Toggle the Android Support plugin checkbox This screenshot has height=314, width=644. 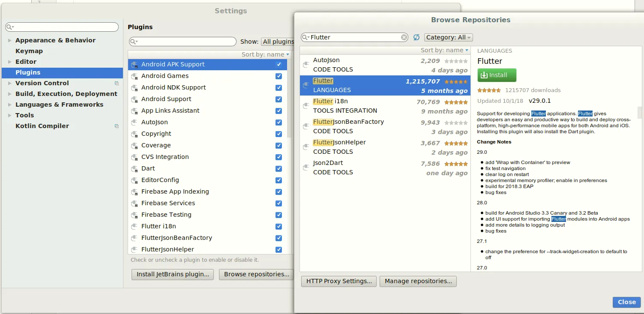click(x=279, y=99)
